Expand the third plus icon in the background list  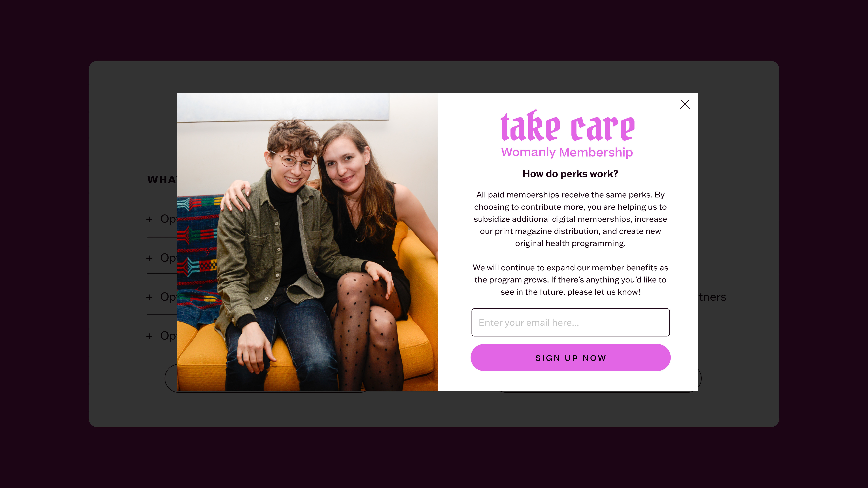click(149, 297)
